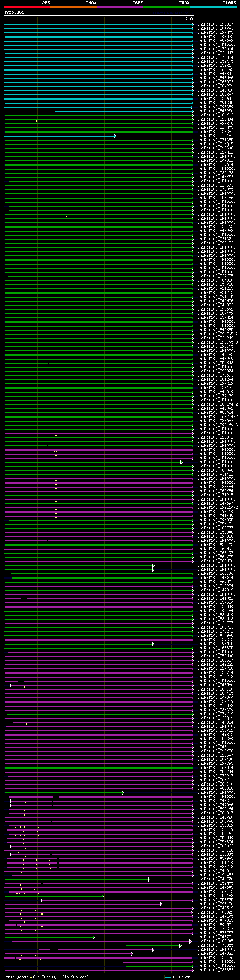This screenshot has width=240, height=980.
Task: Click hit label UniRef100_Q5XIY6
Action: 215,198
